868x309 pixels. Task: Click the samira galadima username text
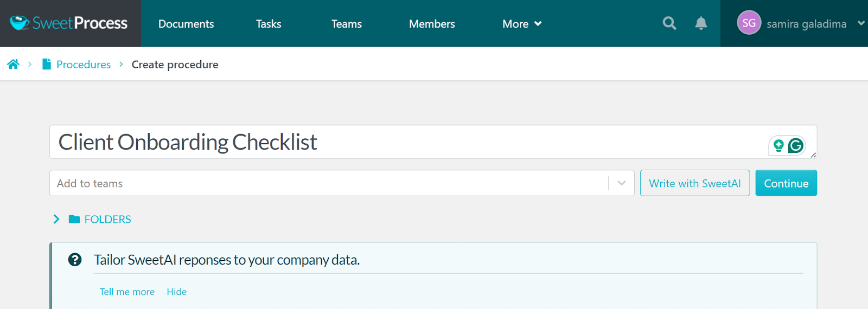807,24
